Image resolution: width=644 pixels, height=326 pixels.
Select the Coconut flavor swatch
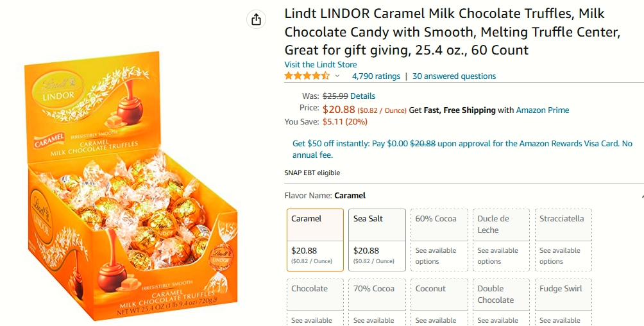coord(439,302)
